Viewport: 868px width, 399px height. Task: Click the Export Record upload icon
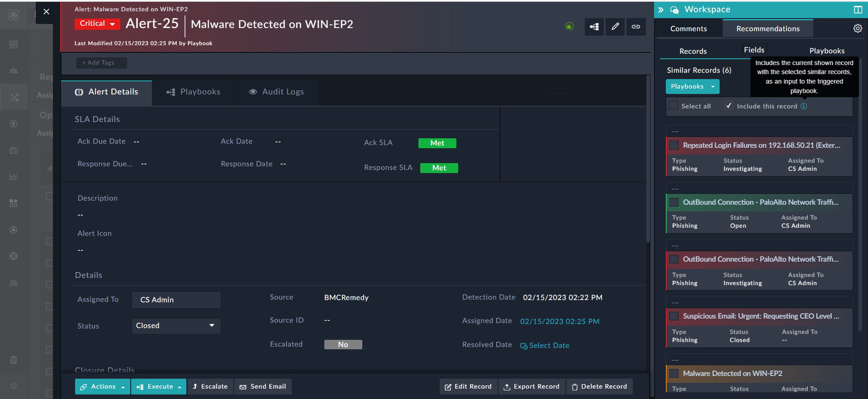coord(507,387)
